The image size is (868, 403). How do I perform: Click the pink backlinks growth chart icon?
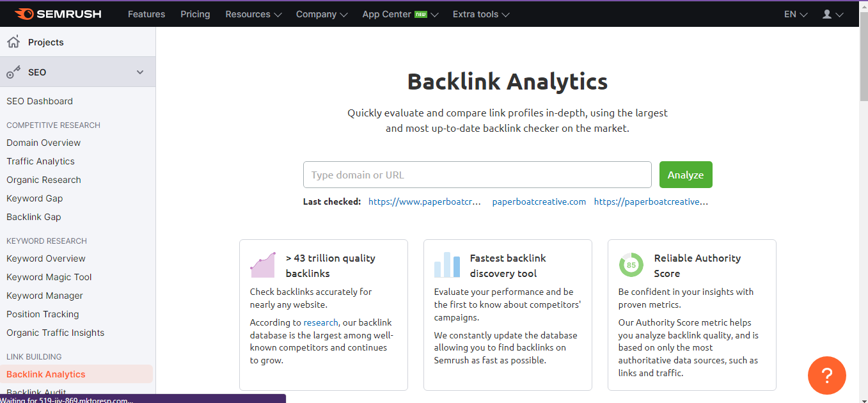tap(263, 265)
